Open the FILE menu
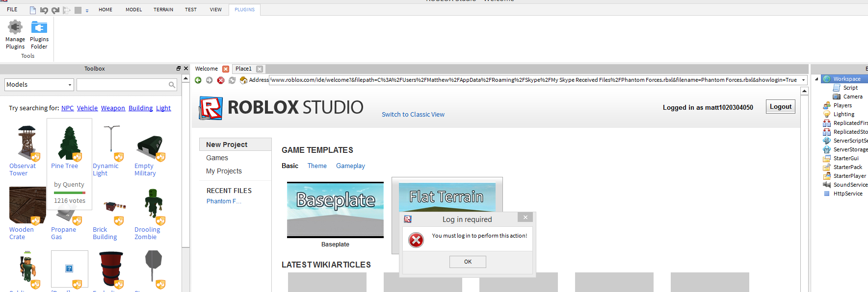Image resolution: width=868 pixels, height=292 pixels. 12,9
